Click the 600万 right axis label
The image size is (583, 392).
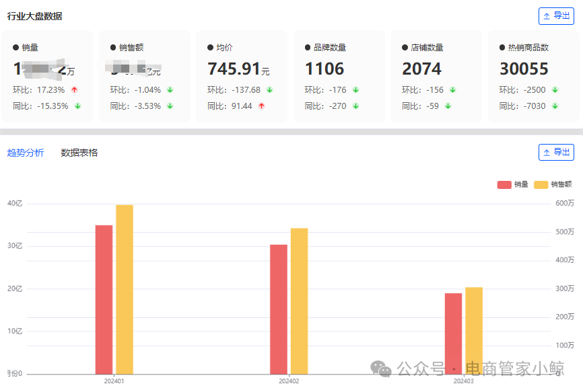click(x=565, y=204)
